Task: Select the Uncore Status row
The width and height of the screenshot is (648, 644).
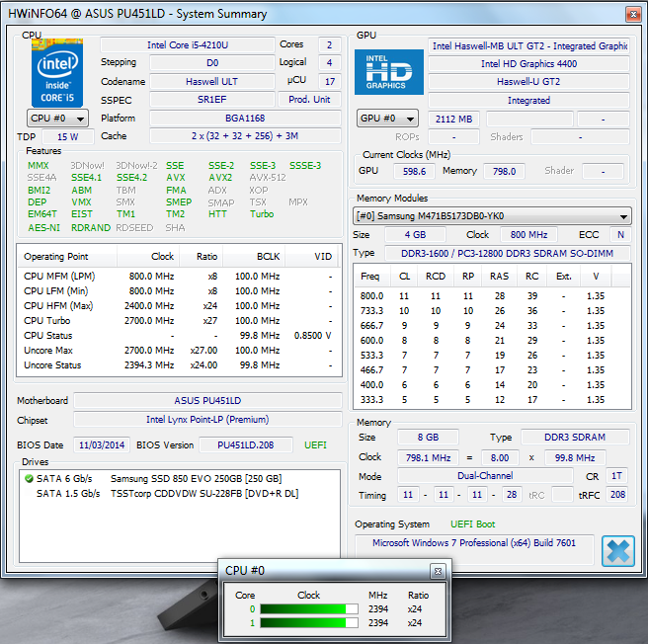Action: 179,365
